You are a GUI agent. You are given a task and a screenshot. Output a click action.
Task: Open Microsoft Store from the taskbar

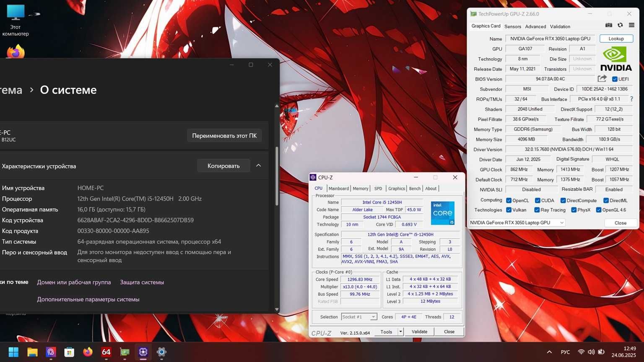pos(69,352)
